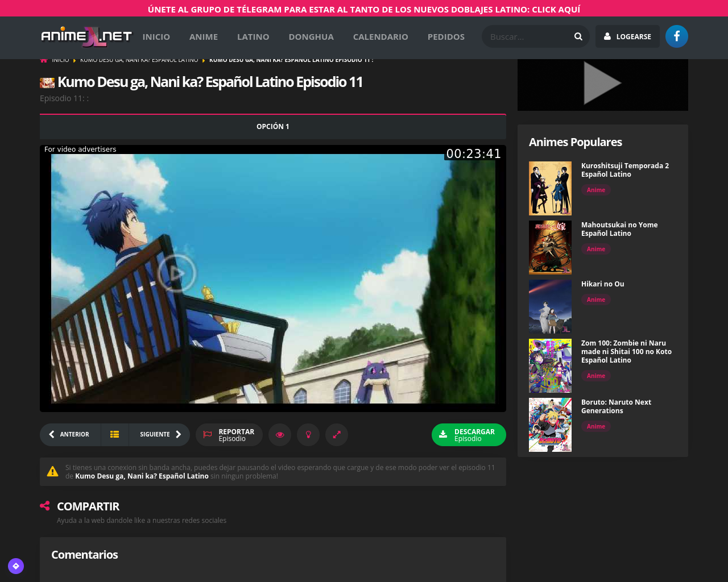
Task: Toggle the lightbulb lights-off button
Action: [308, 435]
